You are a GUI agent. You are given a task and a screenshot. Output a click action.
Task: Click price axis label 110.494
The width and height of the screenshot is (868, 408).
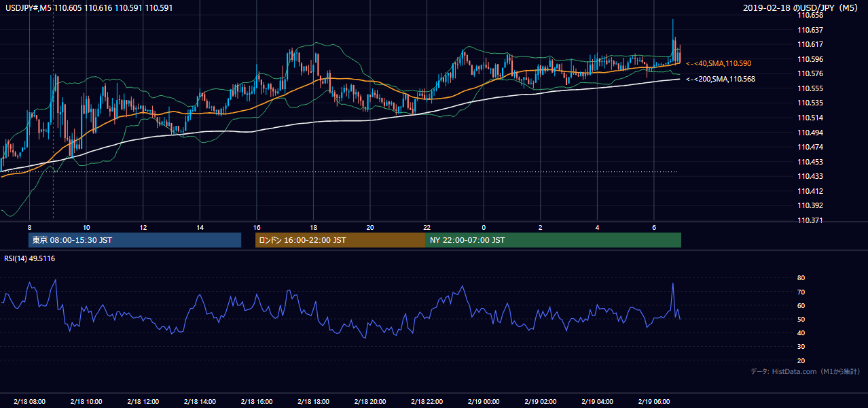click(810, 133)
